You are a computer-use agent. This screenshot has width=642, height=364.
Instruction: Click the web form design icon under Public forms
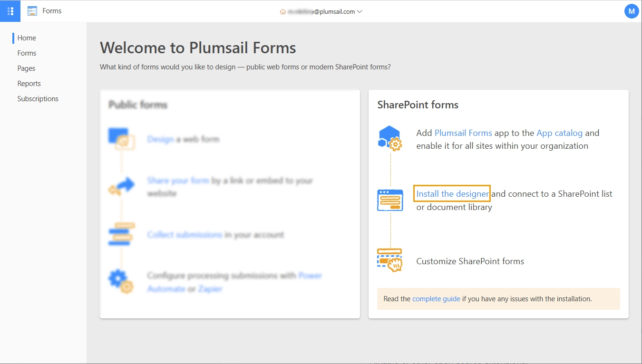[x=122, y=138]
